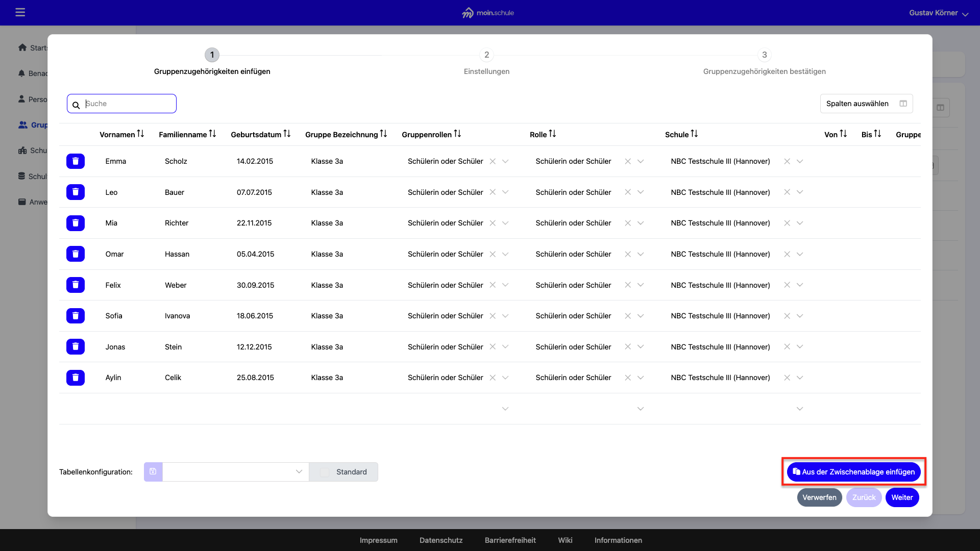Screen dimensions: 980x551
Task: Select the cell 'Ivanova'
Action: 177,316
